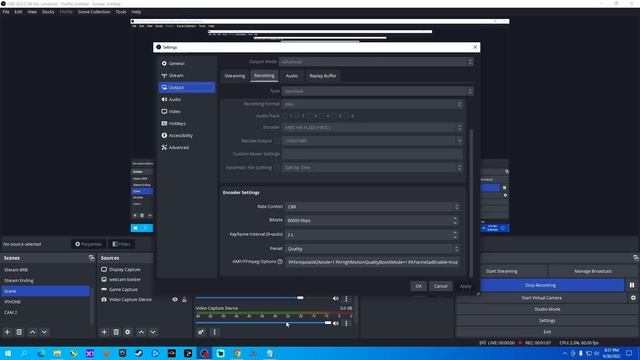
Task: Remove selected source with trash icon
Action: (x=116, y=332)
